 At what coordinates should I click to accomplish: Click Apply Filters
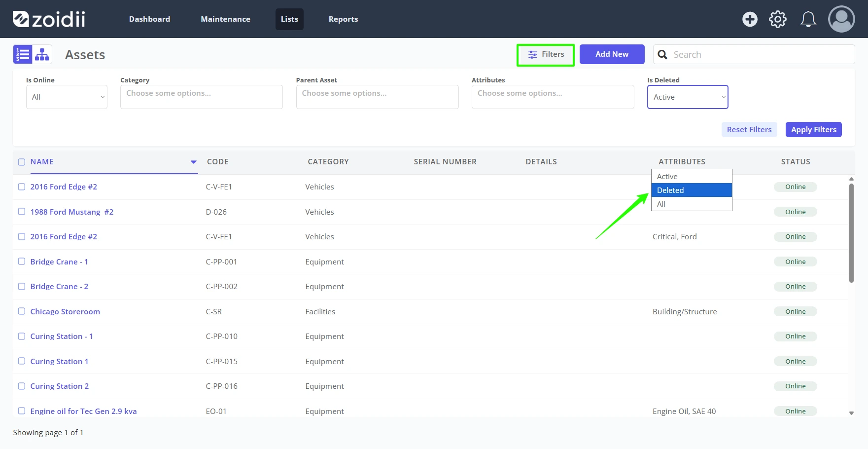pyautogui.click(x=813, y=129)
